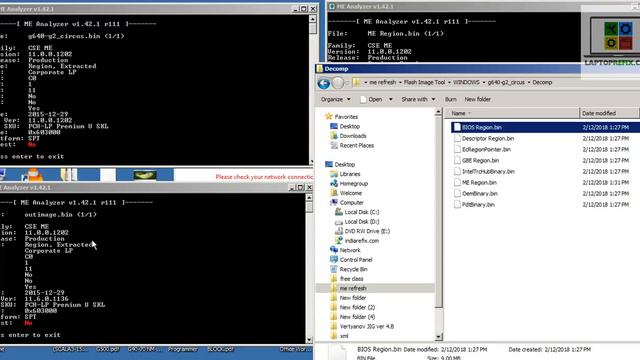Click the Descriptor Region.bin file icon

click(457, 138)
